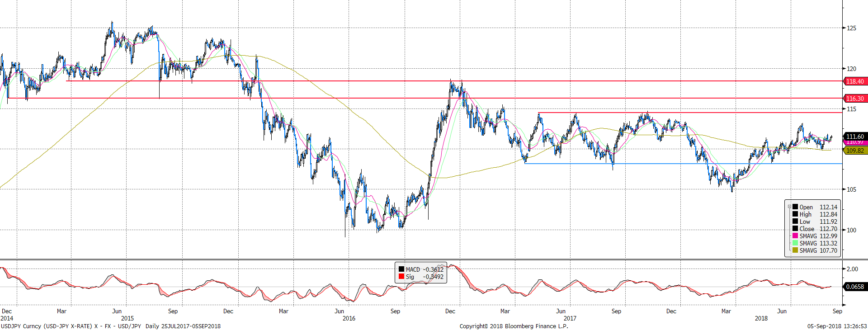Click the 2017 year label on time axis
Viewport: 868px width, 330px height.
click(570, 318)
